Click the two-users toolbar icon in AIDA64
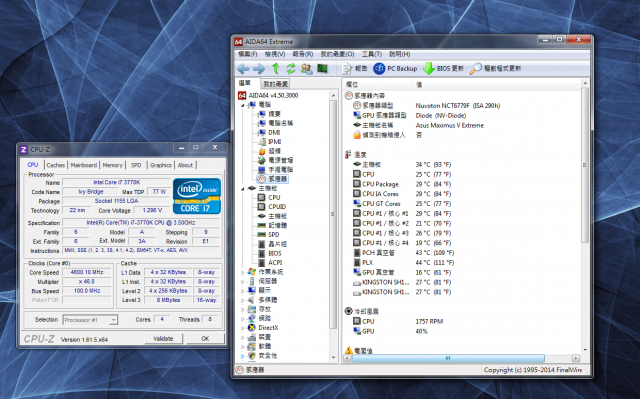Image resolution: width=640 pixels, height=399 pixels. pos(307,69)
